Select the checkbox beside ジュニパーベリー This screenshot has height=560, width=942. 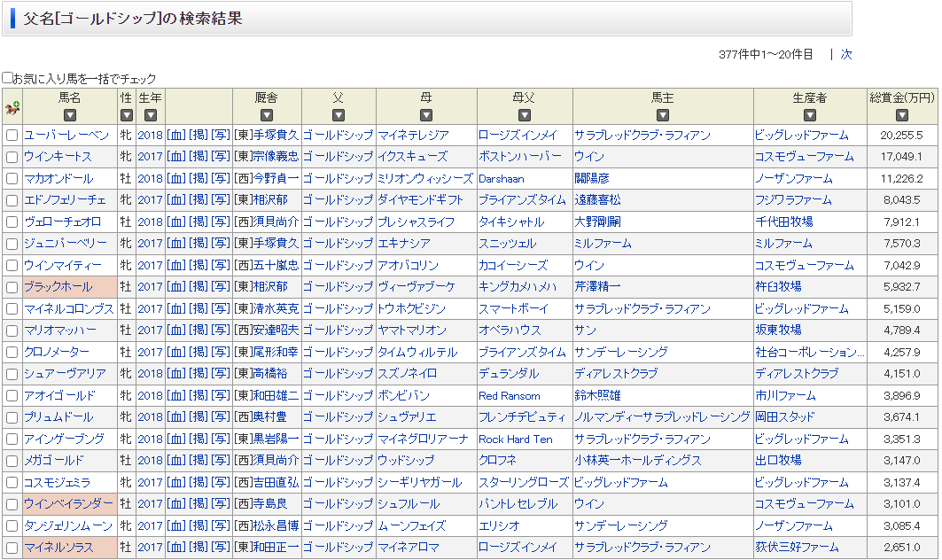coord(12,244)
